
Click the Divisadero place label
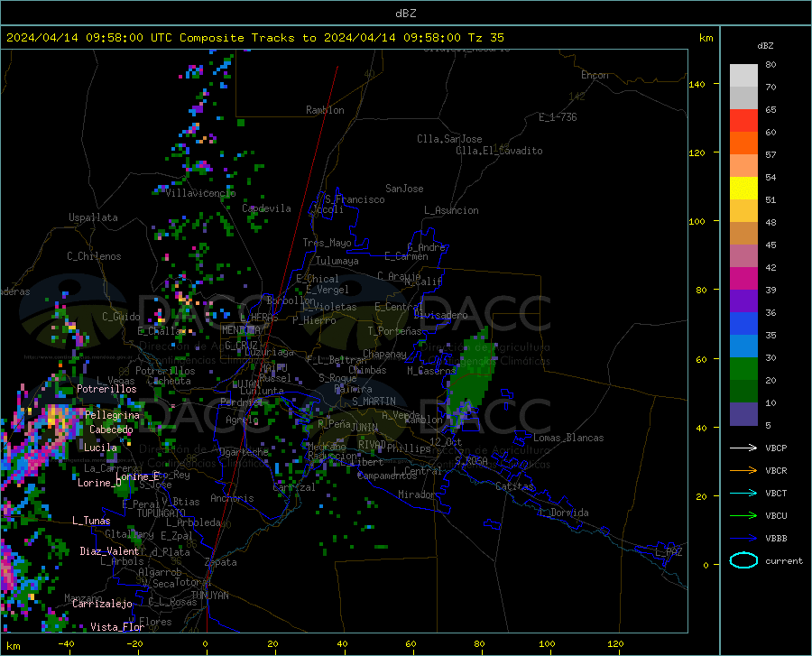440,315
